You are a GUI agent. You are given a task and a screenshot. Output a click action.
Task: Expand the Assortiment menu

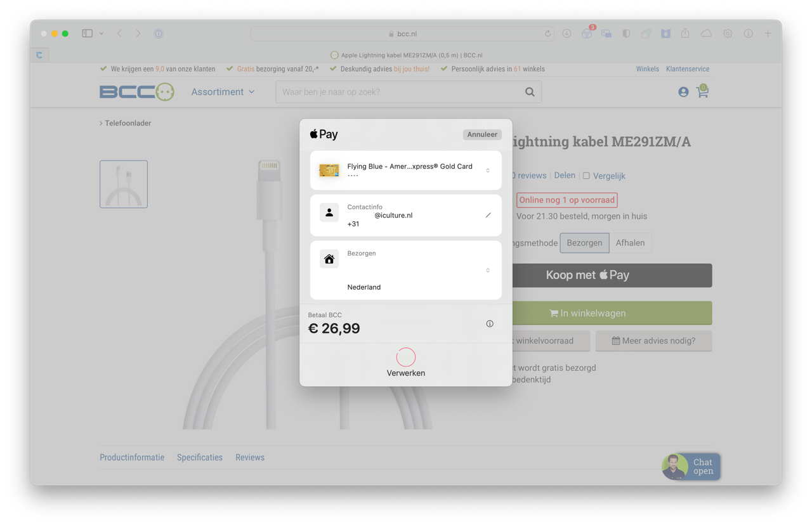pos(223,92)
